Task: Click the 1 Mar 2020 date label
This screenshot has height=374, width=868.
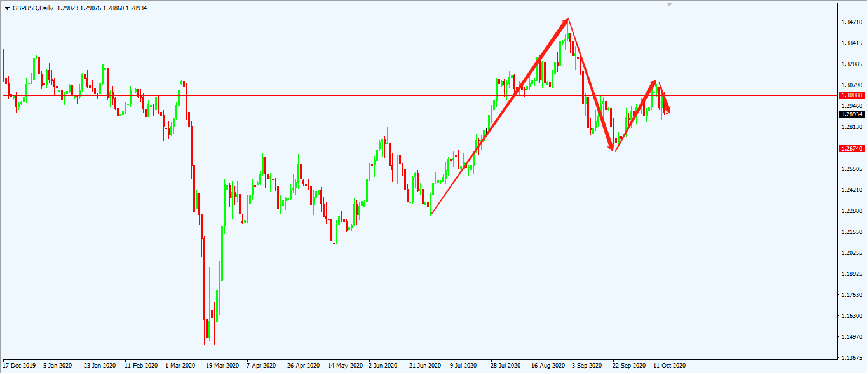Action: 180,366
